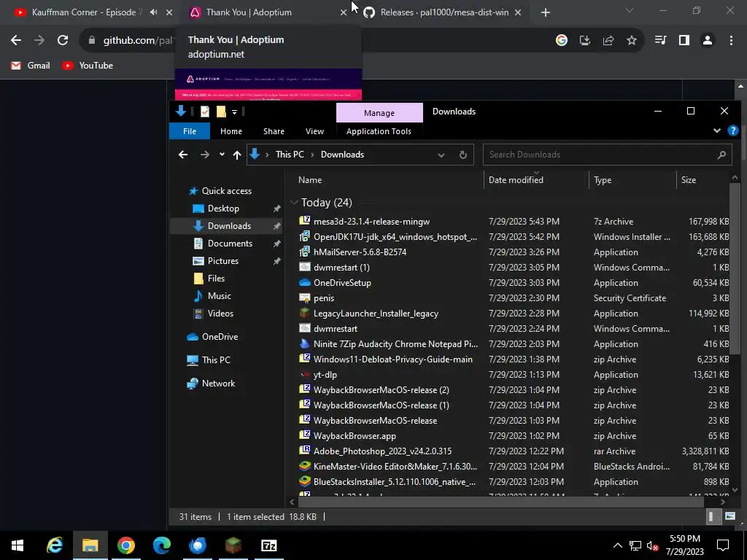747x560 pixels.
Task: Reload the page in Chrome
Action: tap(63, 41)
